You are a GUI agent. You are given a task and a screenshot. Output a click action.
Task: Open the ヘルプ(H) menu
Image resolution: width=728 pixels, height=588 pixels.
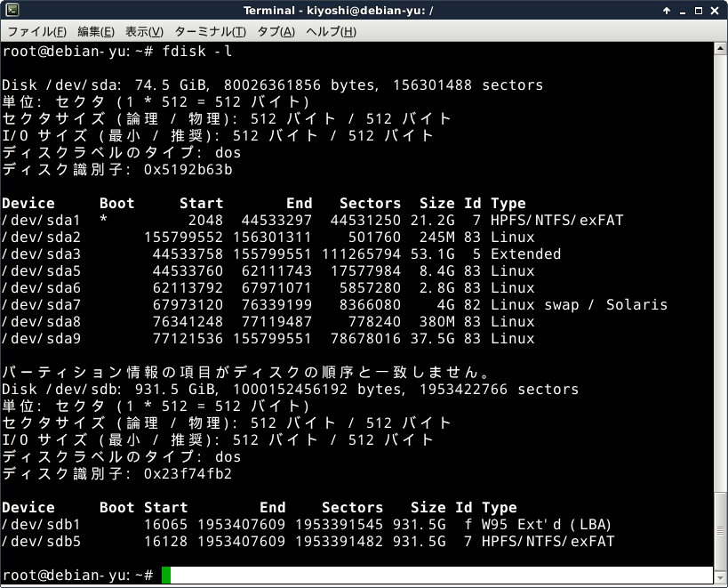click(331, 31)
